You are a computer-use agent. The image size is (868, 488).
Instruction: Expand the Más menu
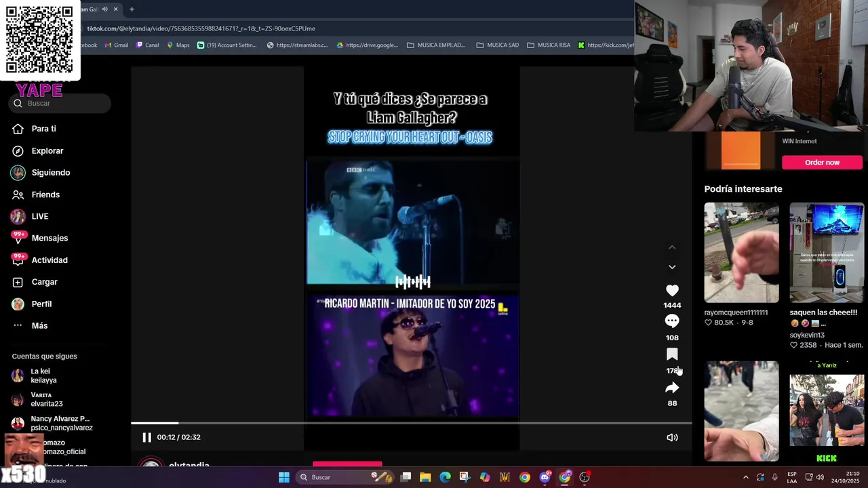pyautogui.click(x=39, y=325)
